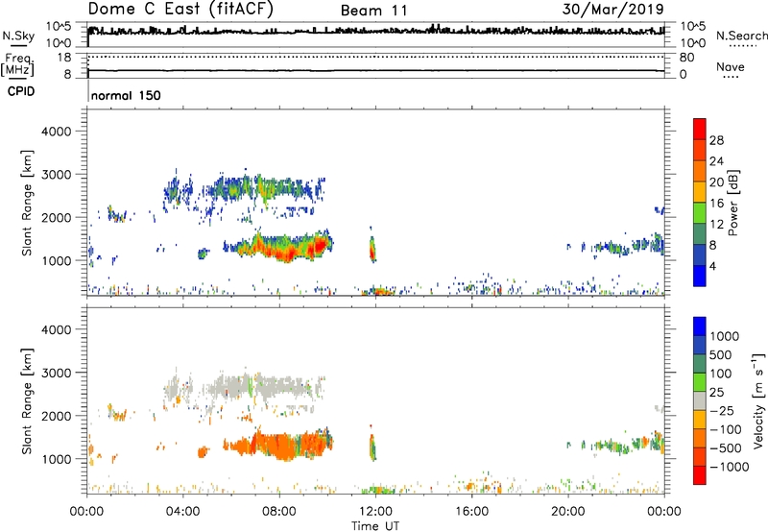The height and width of the screenshot is (532, 768).
Task: Click the '20' tick on Power colorbar
Action: [x=716, y=182]
